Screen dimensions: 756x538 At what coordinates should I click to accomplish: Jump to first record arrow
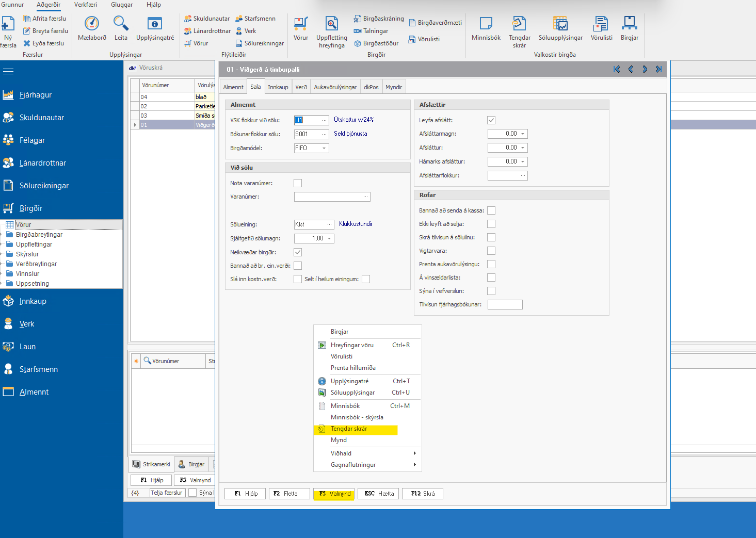click(x=617, y=69)
